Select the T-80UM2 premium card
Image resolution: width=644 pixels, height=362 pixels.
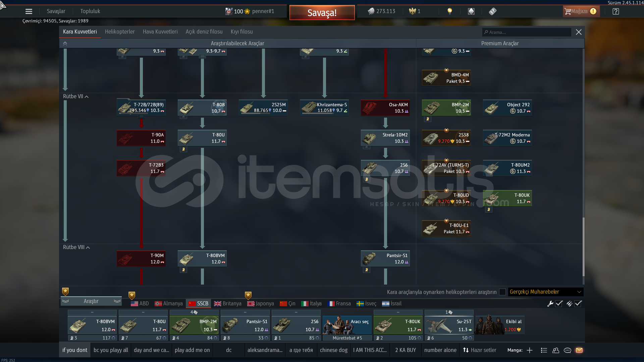[x=507, y=168]
